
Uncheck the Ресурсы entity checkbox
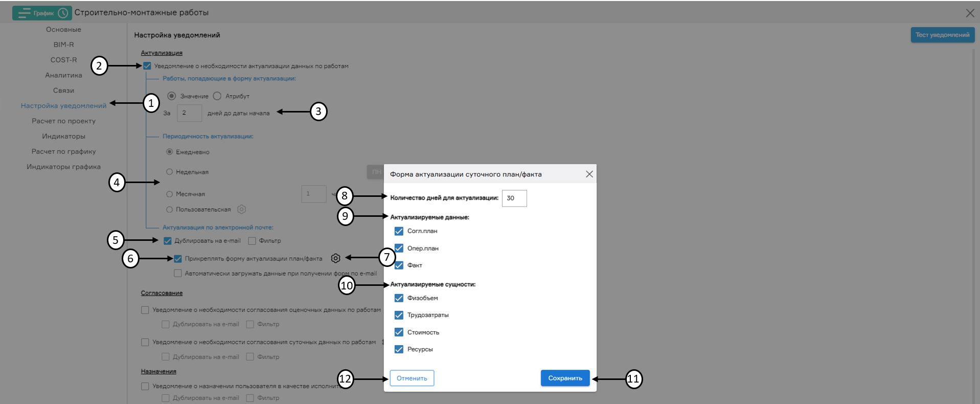click(x=399, y=349)
